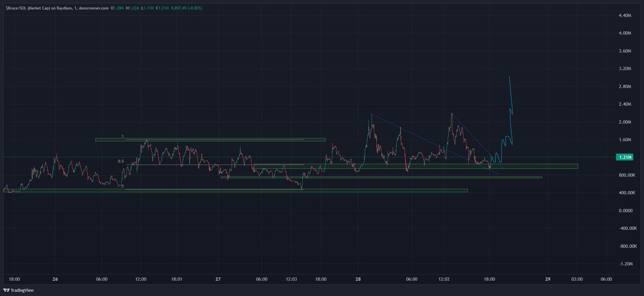Click the 4.00M price axis label
Image resolution: width=644 pixels, height=296 pixels.
pyautogui.click(x=625, y=33)
